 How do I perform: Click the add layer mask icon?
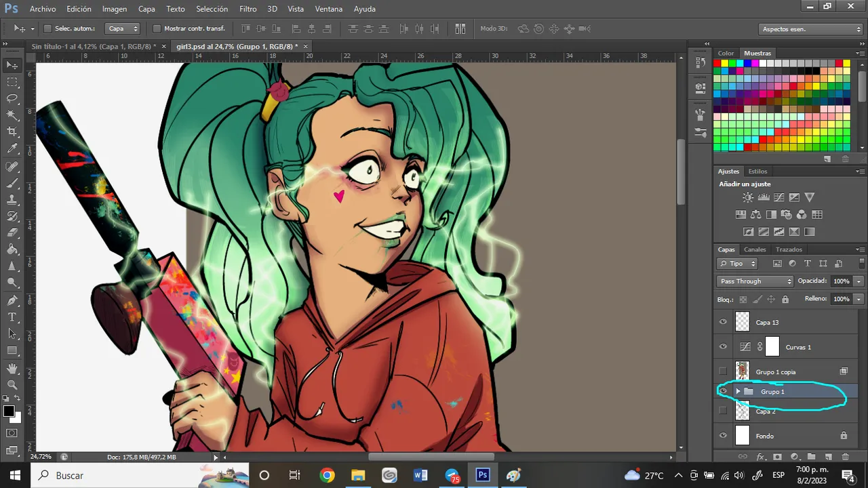(x=777, y=457)
